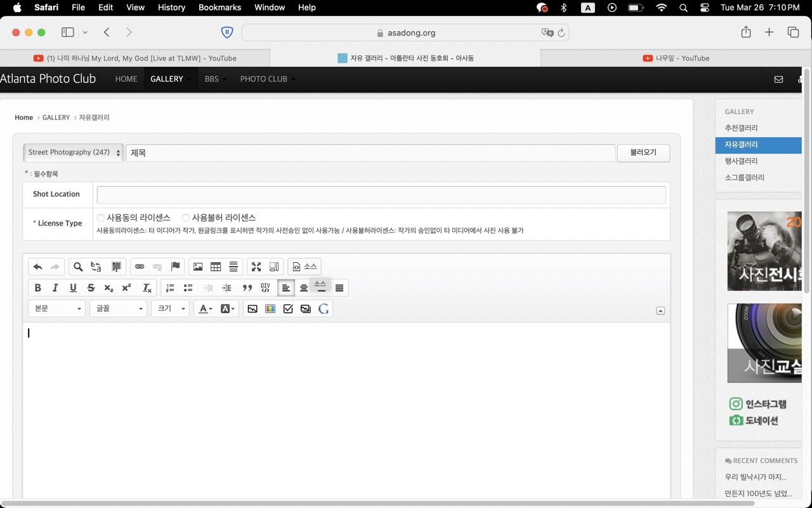This screenshot has height=508, width=812.
Task: Maximize the editor with the expand icon
Action: [x=256, y=267]
